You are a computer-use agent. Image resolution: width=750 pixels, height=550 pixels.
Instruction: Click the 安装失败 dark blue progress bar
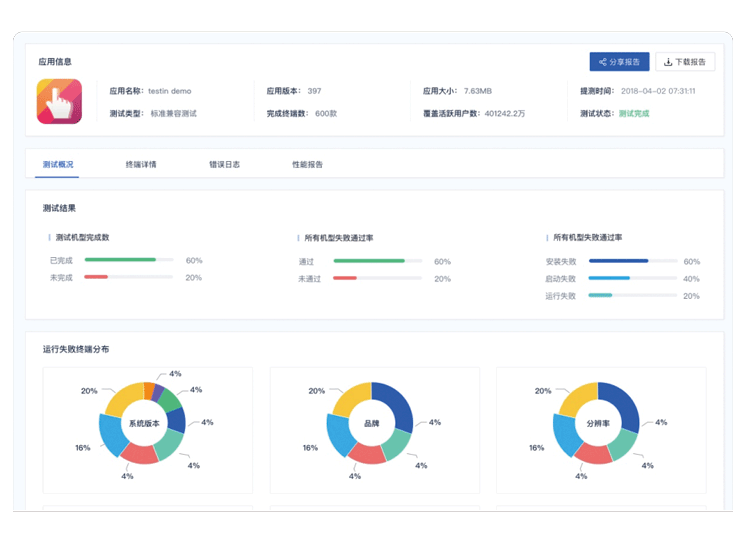tap(618, 261)
